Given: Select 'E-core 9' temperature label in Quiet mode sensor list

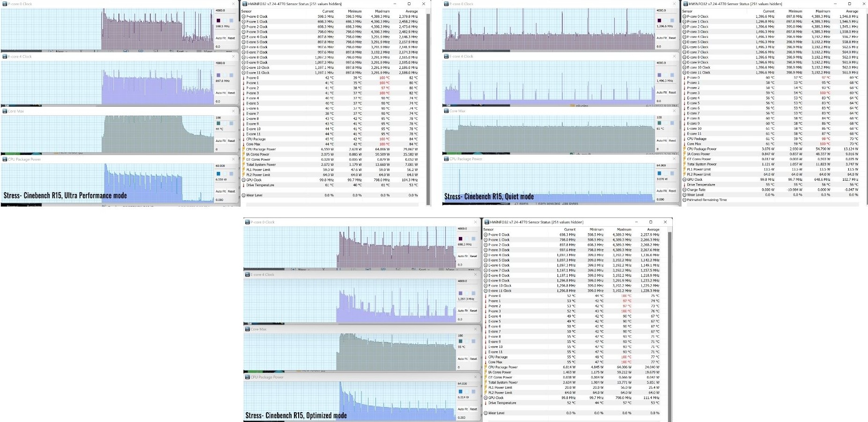Looking at the screenshot, I should pyautogui.click(x=693, y=124).
